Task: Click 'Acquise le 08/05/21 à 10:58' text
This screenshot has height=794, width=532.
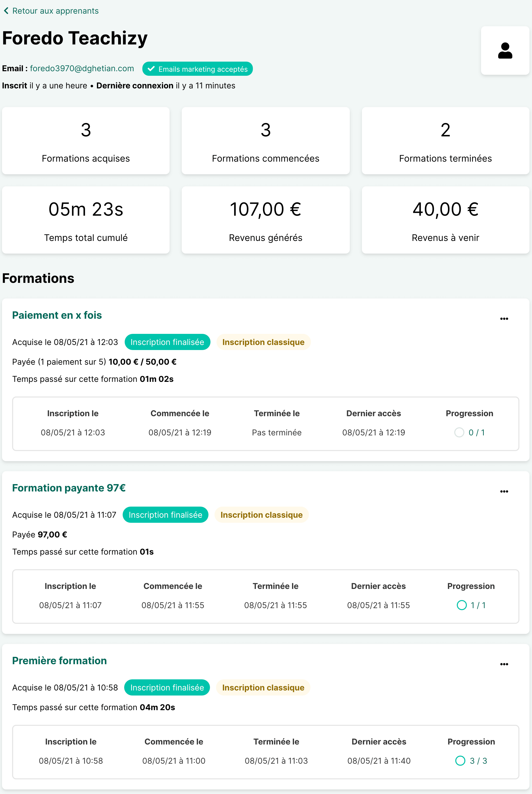Action: [x=65, y=688]
